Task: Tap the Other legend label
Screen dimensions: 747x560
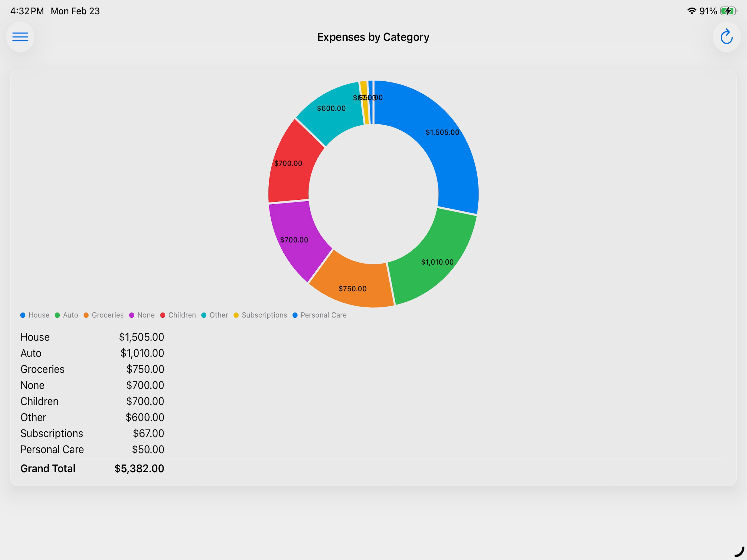Action: (219, 315)
